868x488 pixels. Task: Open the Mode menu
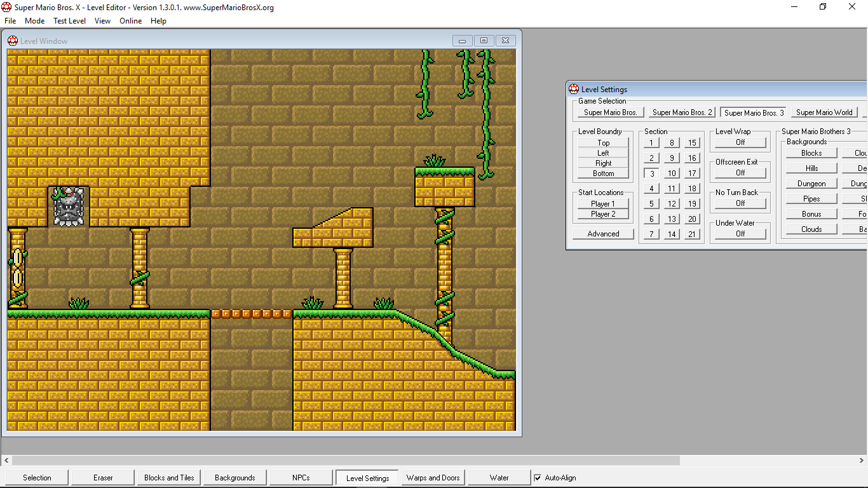35,21
